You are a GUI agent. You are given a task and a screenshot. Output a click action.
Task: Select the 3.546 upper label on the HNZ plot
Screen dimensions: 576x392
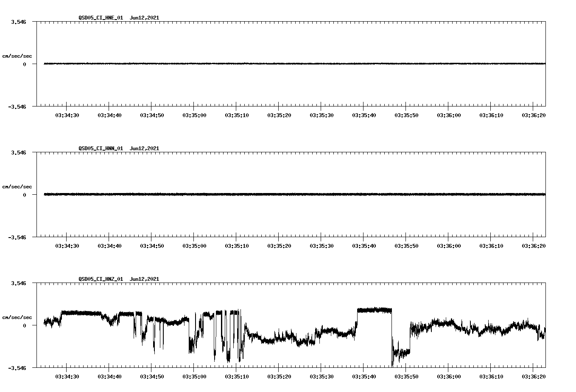pos(19,283)
